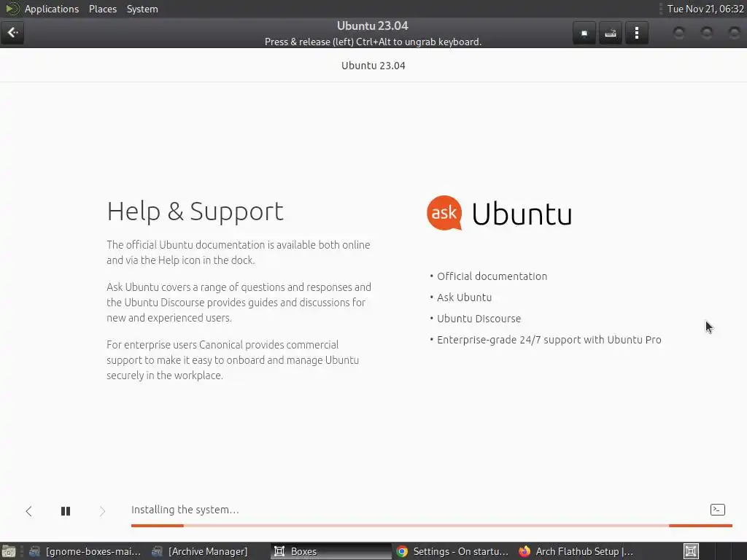This screenshot has width=747, height=560.
Task: Go back to the Boxes collection view
Action: click(12, 33)
